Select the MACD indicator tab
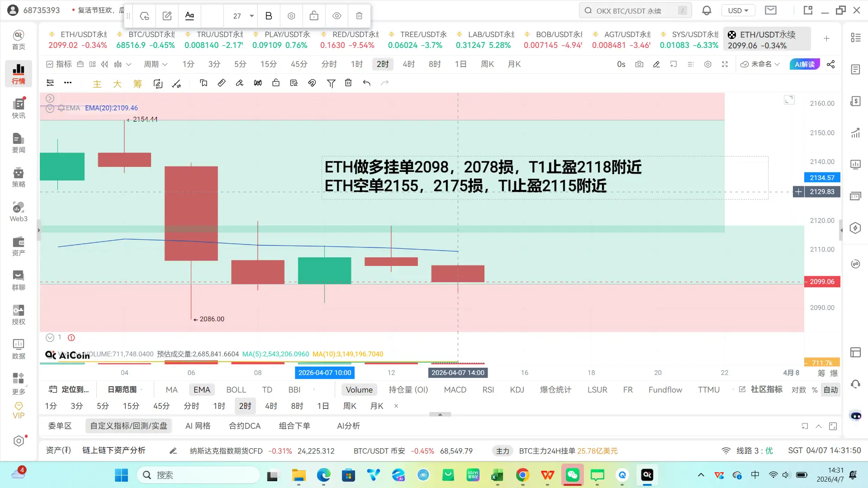The height and width of the screenshot is (488, 868). pyautogui.click(x=455, y=390)
